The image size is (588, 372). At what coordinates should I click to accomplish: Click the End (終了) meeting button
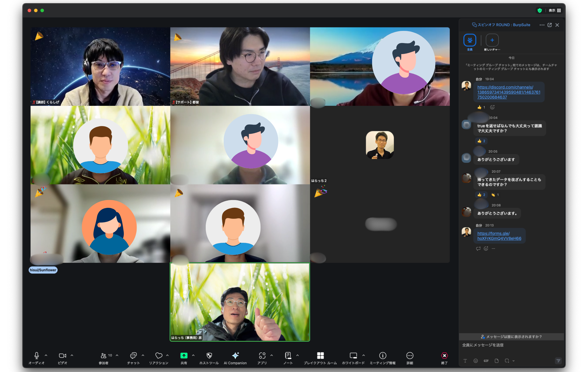[444, 356]
